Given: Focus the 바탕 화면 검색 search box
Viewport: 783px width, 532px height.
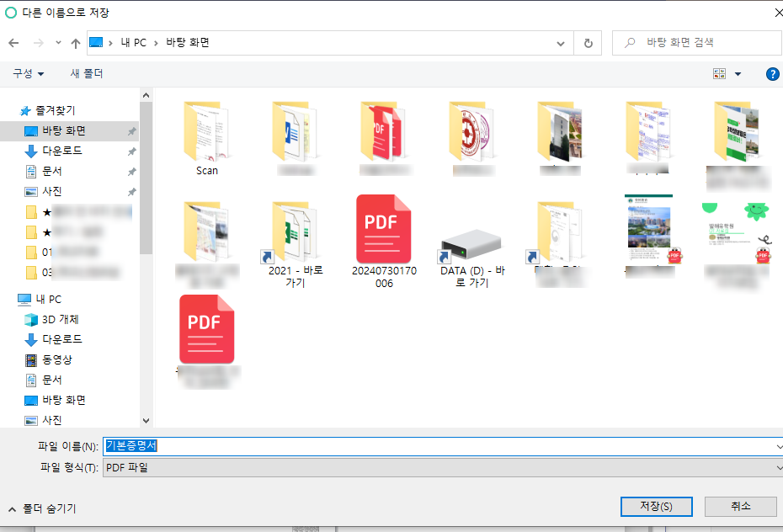Looking at the screenshot, I should [696, 43].
